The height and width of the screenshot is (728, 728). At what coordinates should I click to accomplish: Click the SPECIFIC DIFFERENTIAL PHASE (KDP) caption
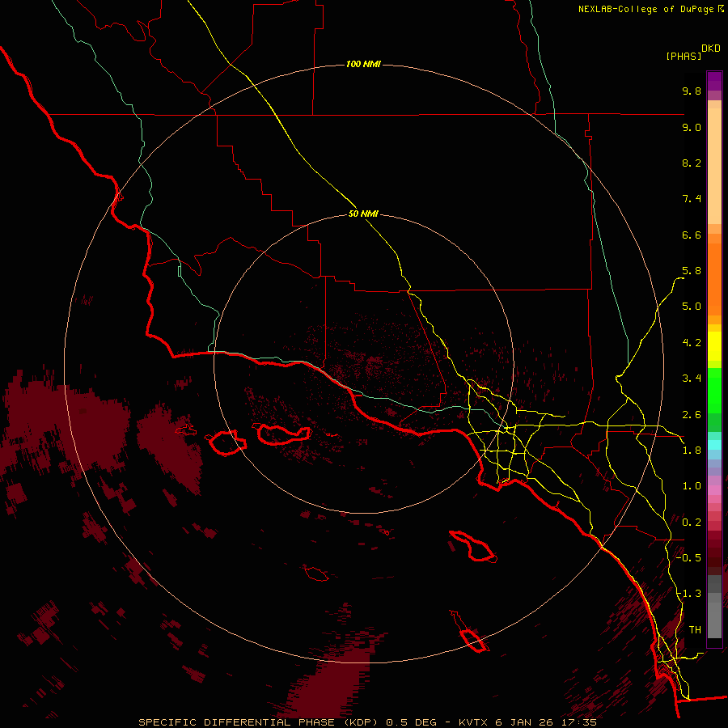259,722
